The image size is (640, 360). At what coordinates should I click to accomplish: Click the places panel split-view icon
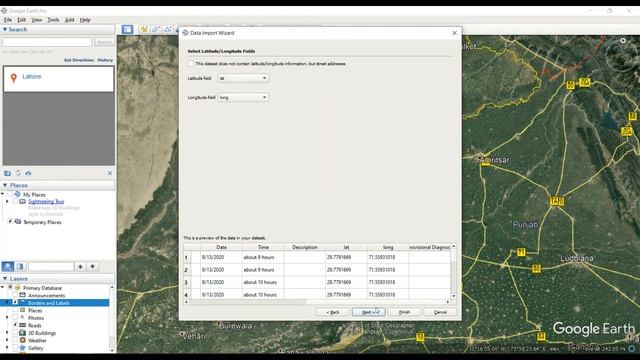coord(20,267)
